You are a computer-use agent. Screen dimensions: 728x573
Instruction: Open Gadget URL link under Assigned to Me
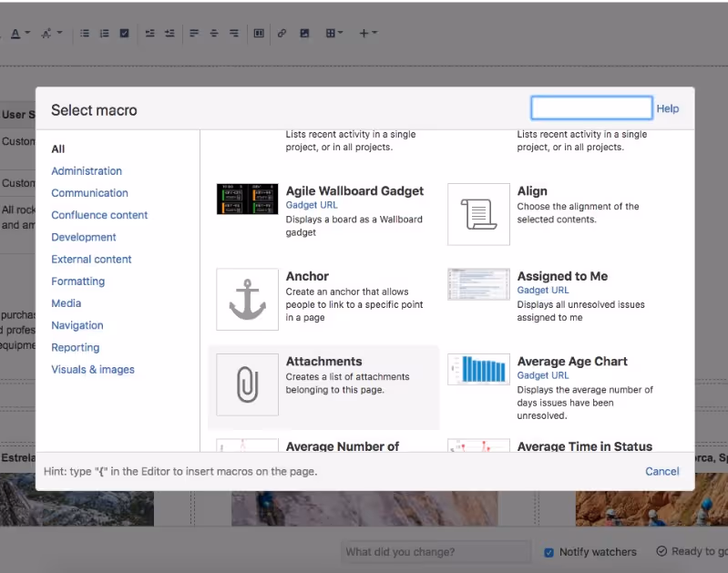(x=543, y=291)
